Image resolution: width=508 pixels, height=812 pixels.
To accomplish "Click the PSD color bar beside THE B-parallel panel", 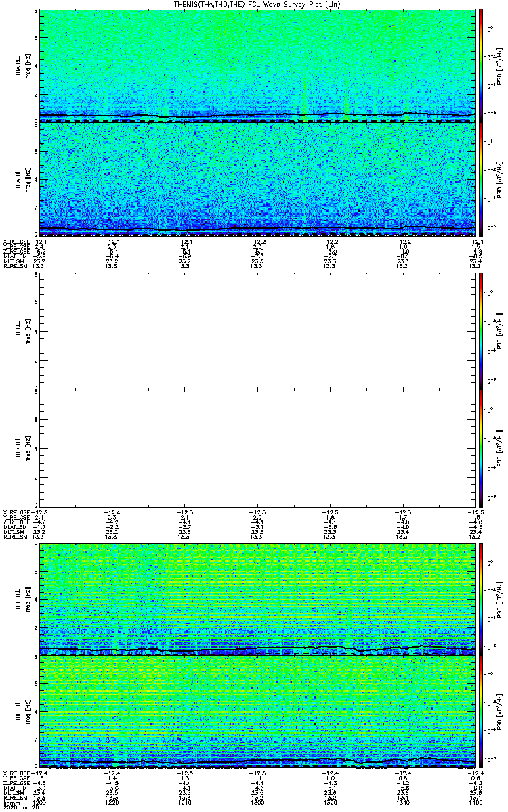I will coord(481,712).
